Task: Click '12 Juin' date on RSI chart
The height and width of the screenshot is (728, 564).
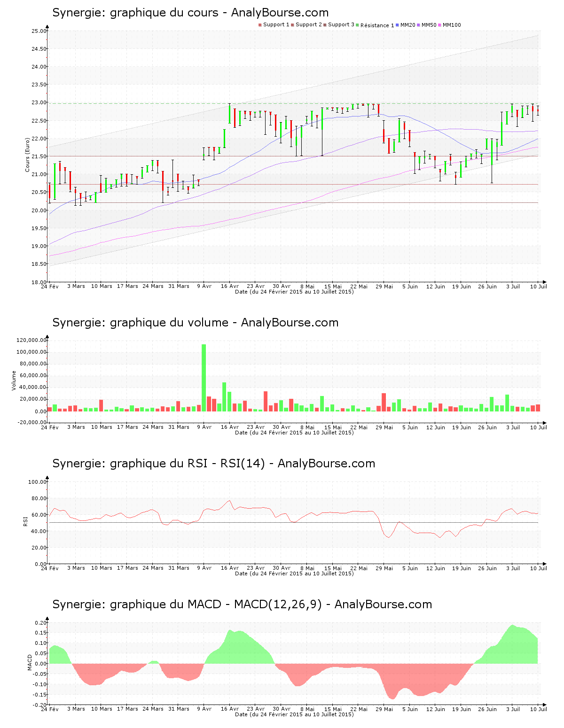Action: pos(436,568)
